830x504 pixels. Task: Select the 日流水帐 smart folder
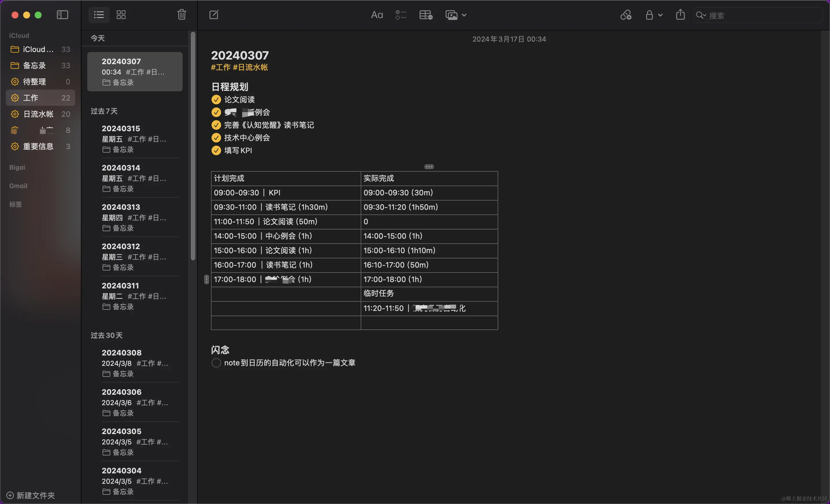click(38, 114)
